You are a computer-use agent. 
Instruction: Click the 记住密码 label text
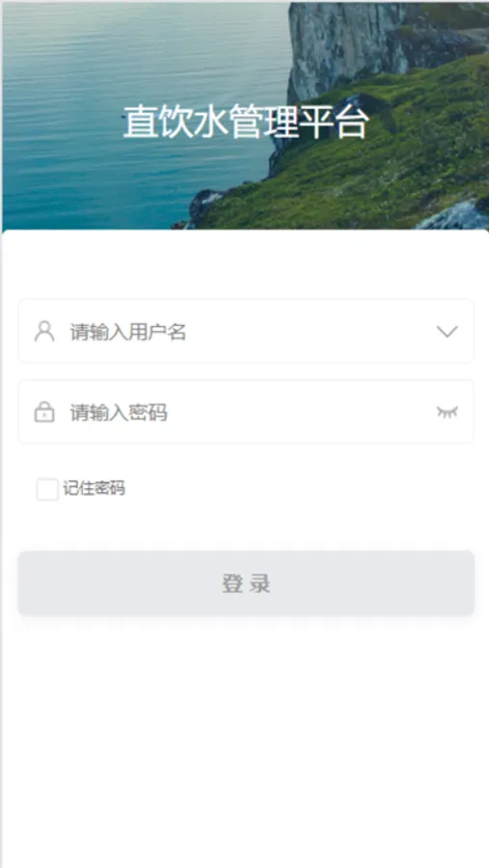94,488
